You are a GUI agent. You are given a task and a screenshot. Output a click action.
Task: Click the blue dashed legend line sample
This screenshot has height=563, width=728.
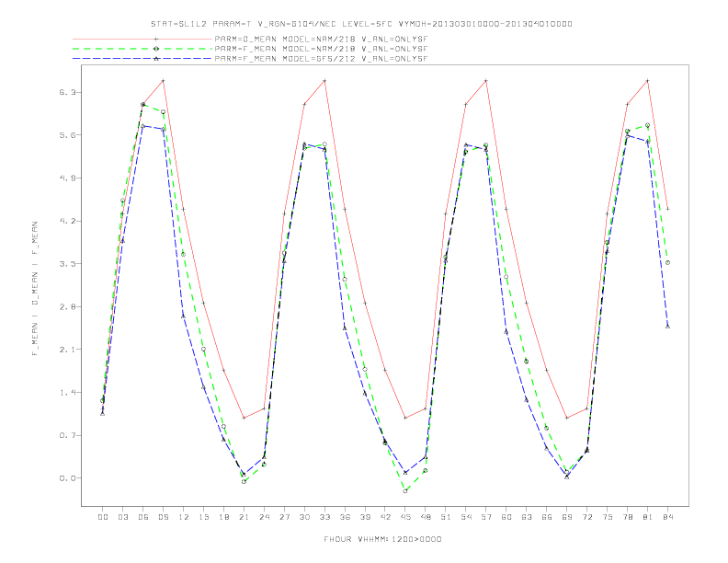point(142,59)
